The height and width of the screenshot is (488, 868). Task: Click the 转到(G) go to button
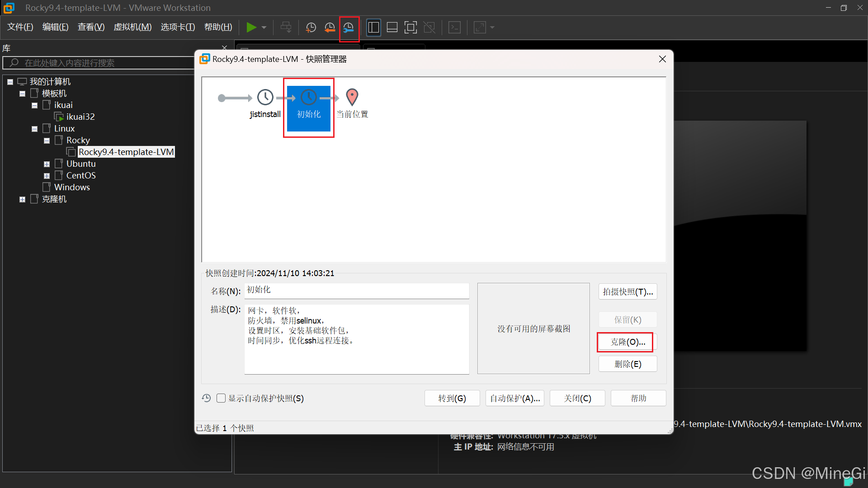point(452,398)
